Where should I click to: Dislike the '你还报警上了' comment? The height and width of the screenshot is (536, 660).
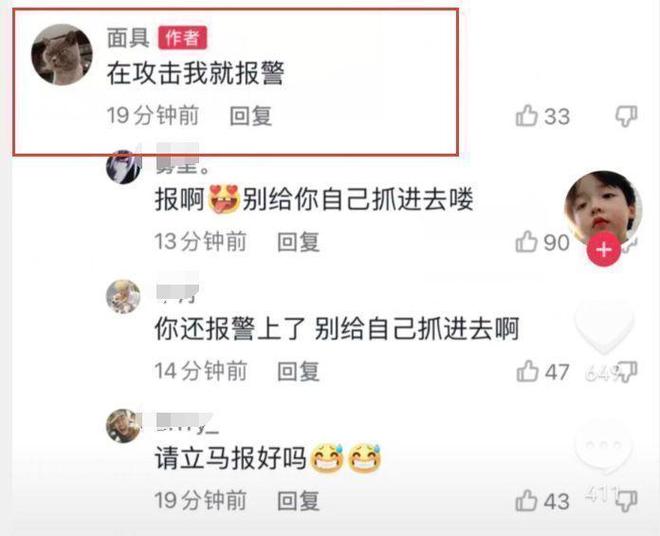[627, 372]
